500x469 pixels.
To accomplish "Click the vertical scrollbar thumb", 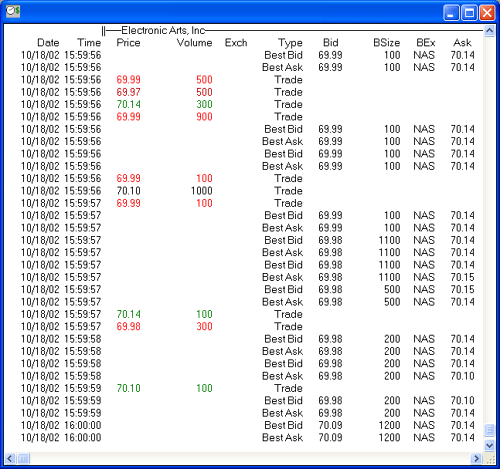I will coord(489,430).
